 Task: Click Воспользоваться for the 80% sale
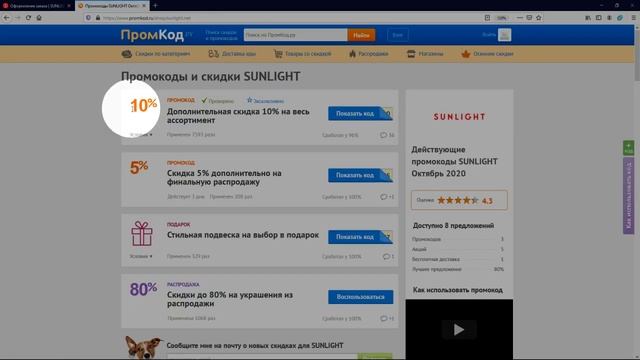coord(360,297)
